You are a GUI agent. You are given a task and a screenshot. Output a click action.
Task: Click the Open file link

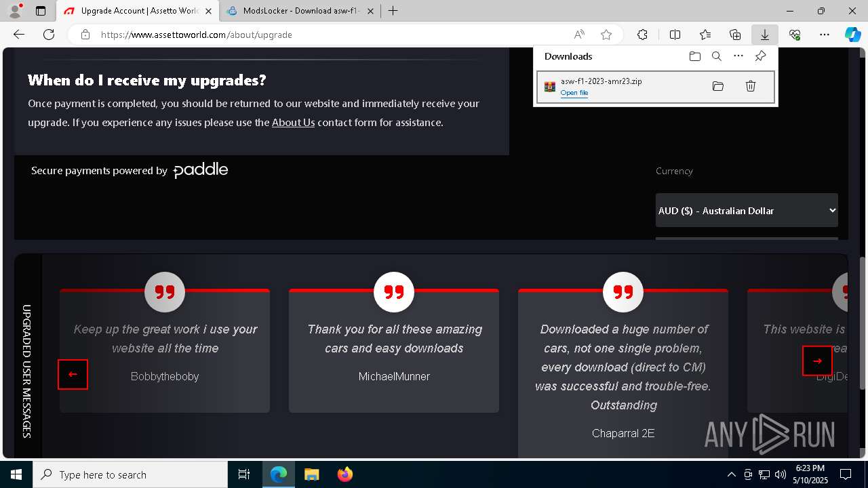(x=574, y=93)
